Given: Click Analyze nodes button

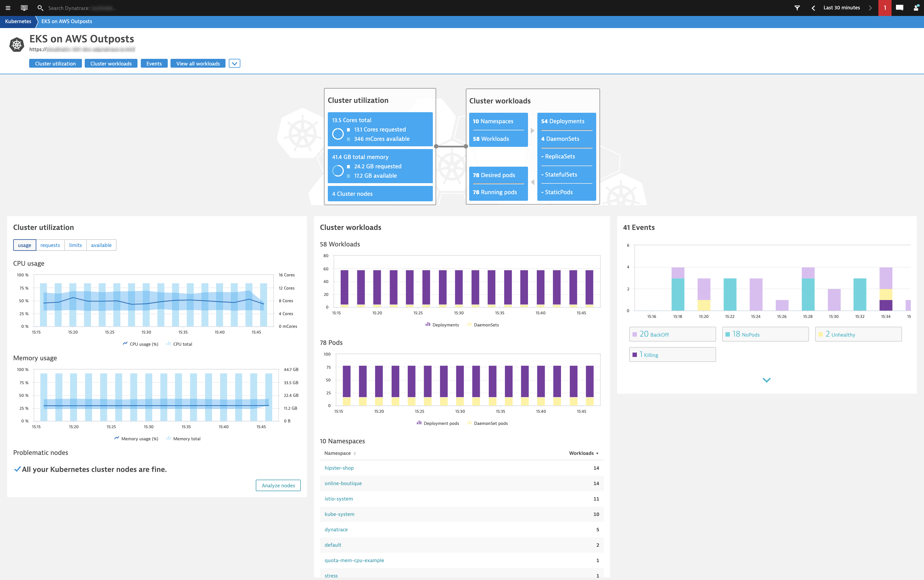Looking at the screenshot, I should (278, 485).
